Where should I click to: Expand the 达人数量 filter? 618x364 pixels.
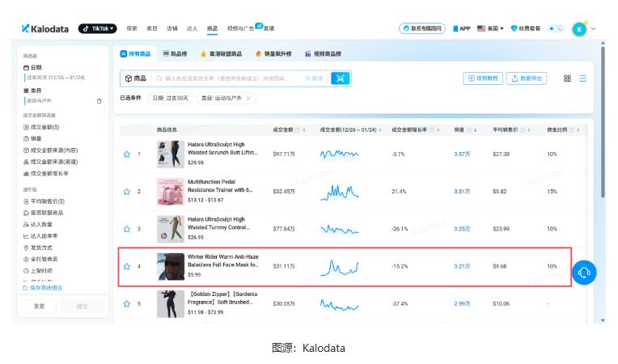pos(38,225)
